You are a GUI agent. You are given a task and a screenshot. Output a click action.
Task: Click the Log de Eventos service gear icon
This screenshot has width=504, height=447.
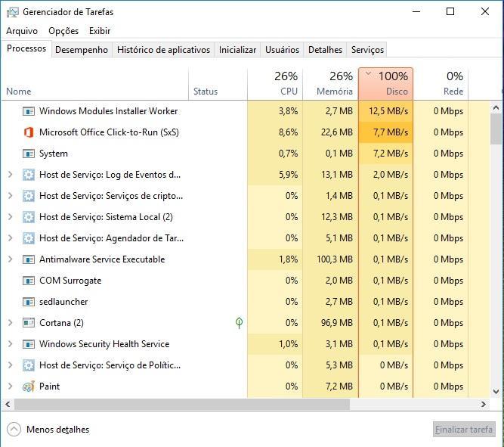(x=29, y=175)
